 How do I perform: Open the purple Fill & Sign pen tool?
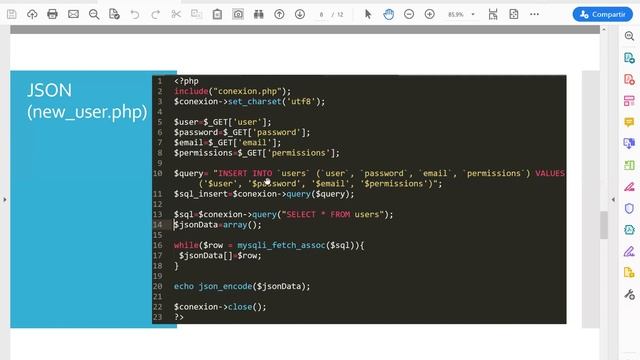pyautogui.click(x=629, y=251)
